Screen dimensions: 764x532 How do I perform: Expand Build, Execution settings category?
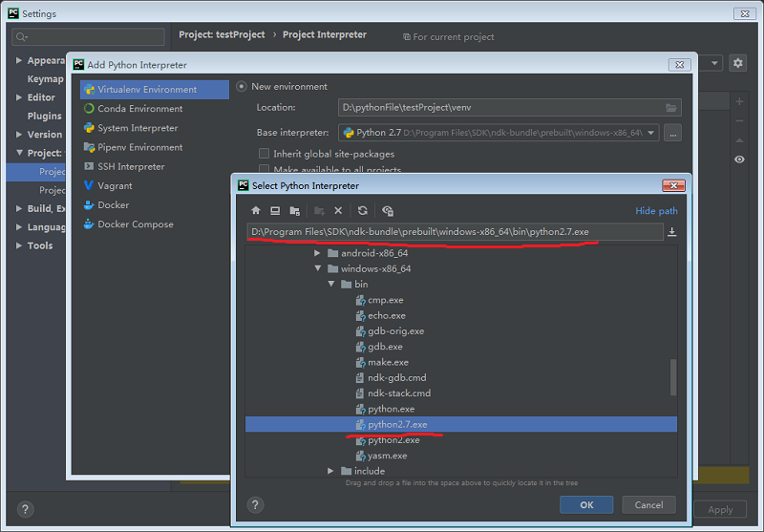[x=19, y=208]
